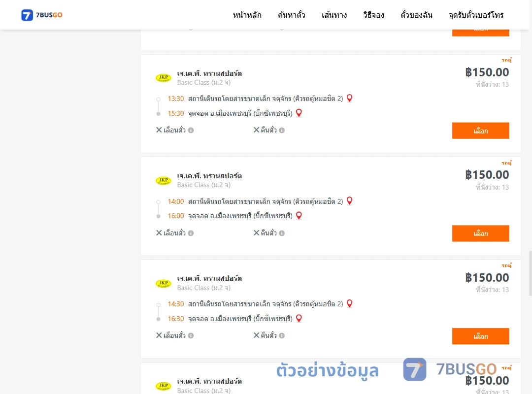Open the map pin for 13:30 Chatuchak departure station
Image resolution: width=532 pixels, height=394 pixels.
[x=349, y=98]
